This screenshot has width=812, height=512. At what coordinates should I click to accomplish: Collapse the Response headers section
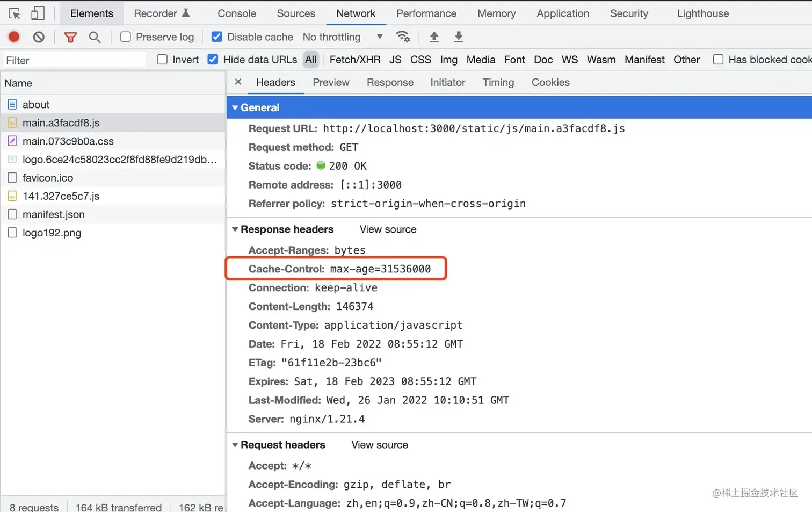tap(235, 229)
